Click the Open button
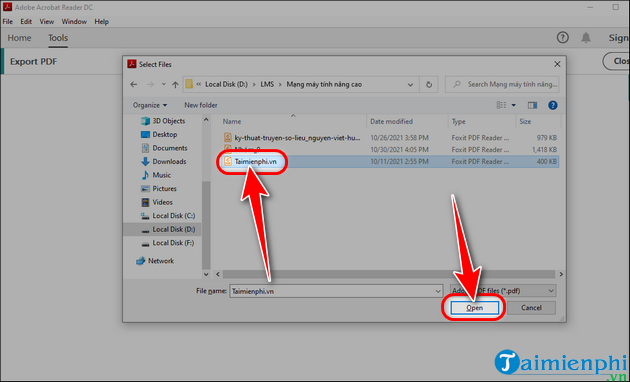The width and height of the screenshot is (630, 382). point(475,308)
